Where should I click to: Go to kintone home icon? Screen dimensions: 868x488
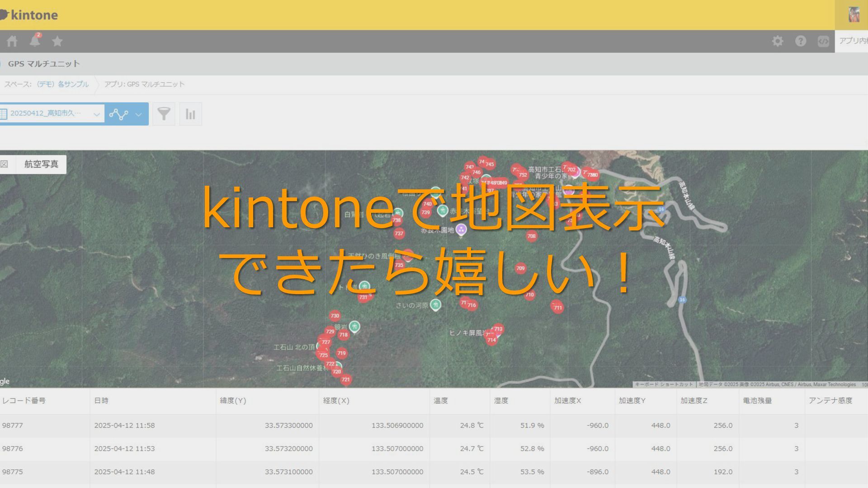tap(12, 41)
